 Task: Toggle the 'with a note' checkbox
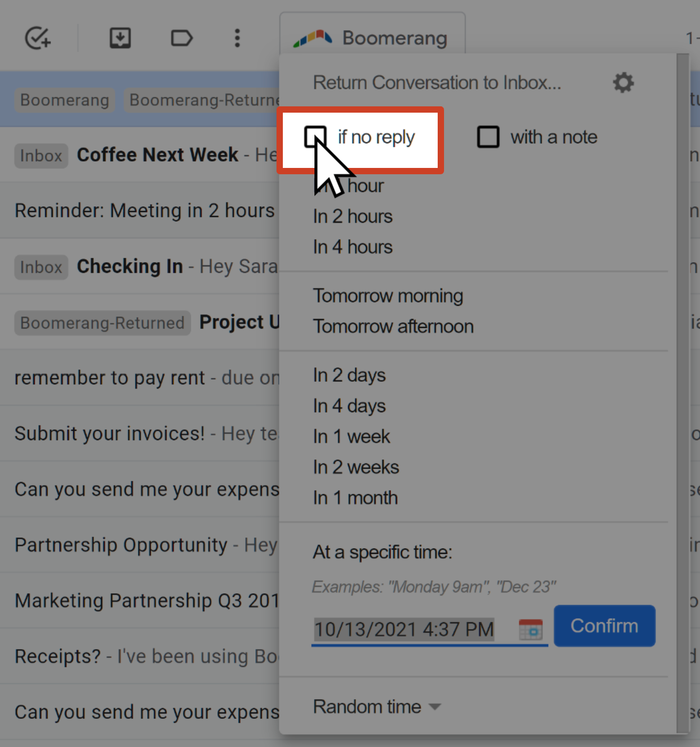click(488, 137)
